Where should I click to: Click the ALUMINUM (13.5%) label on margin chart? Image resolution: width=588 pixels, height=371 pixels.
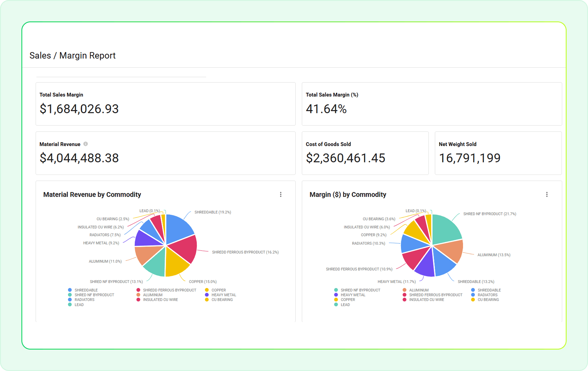[494, 255]
